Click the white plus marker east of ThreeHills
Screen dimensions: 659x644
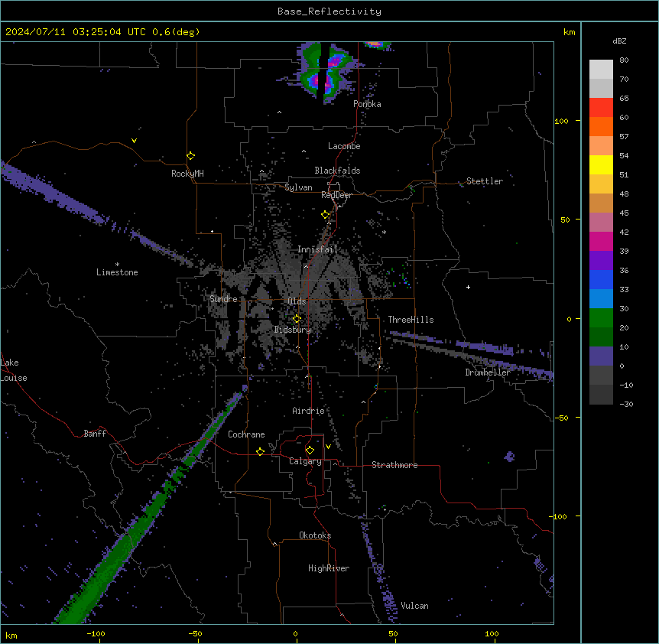[468, 287]
